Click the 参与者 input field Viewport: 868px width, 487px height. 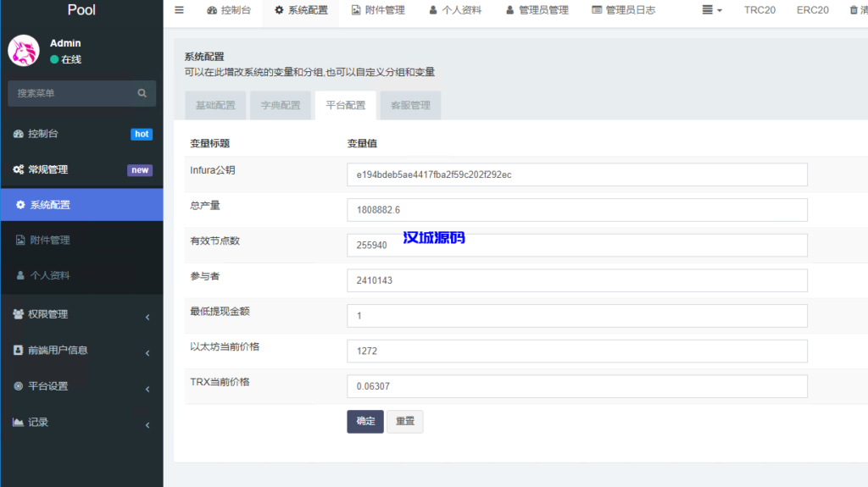[576, 280]
